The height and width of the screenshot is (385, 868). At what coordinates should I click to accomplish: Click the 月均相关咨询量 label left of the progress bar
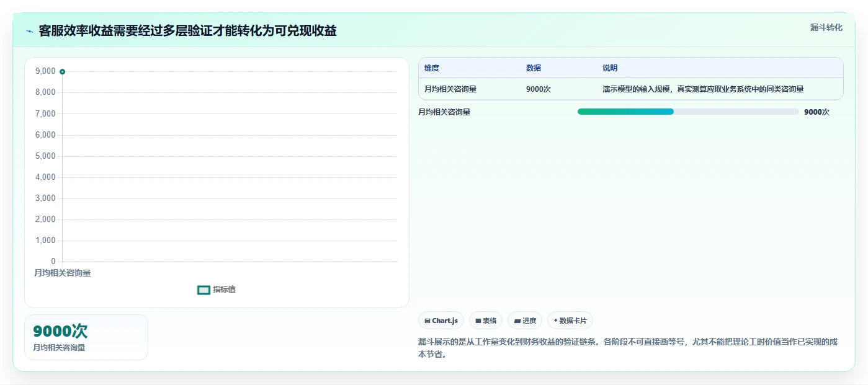(444, 112)
